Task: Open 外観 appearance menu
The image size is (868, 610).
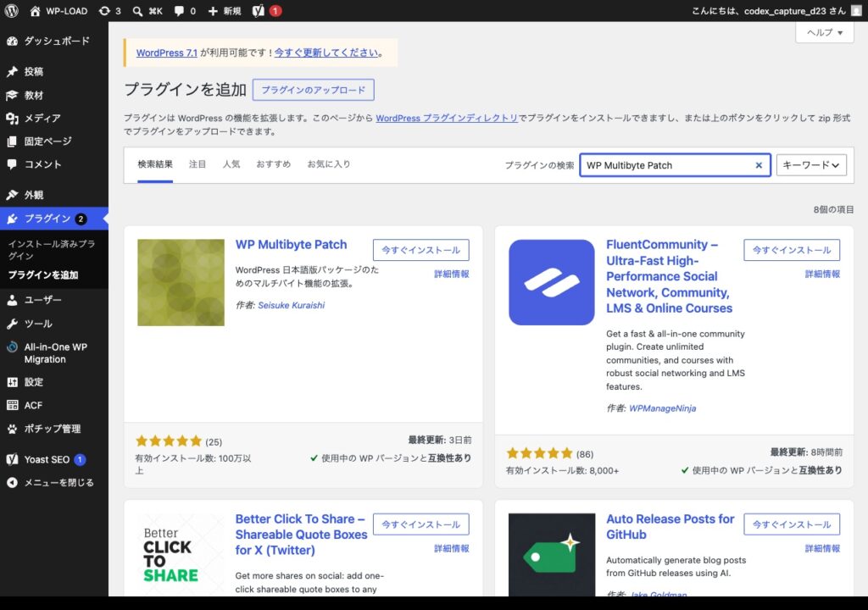Action: [54, 195]
